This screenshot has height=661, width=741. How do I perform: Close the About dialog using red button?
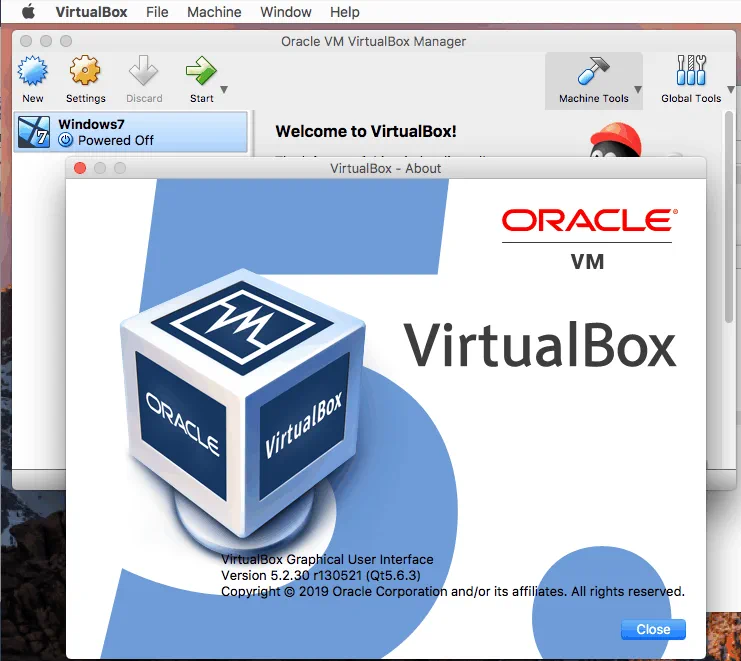[80, 168]
